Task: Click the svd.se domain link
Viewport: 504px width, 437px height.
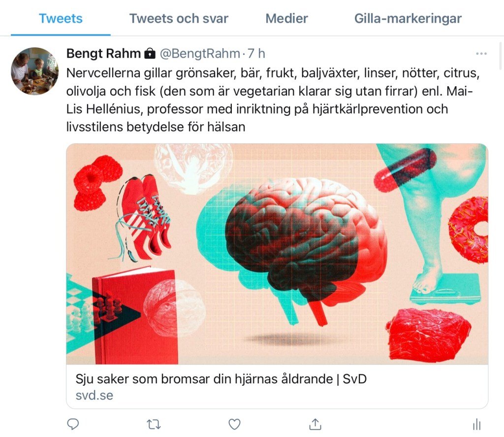Action: tap(94, 395)
